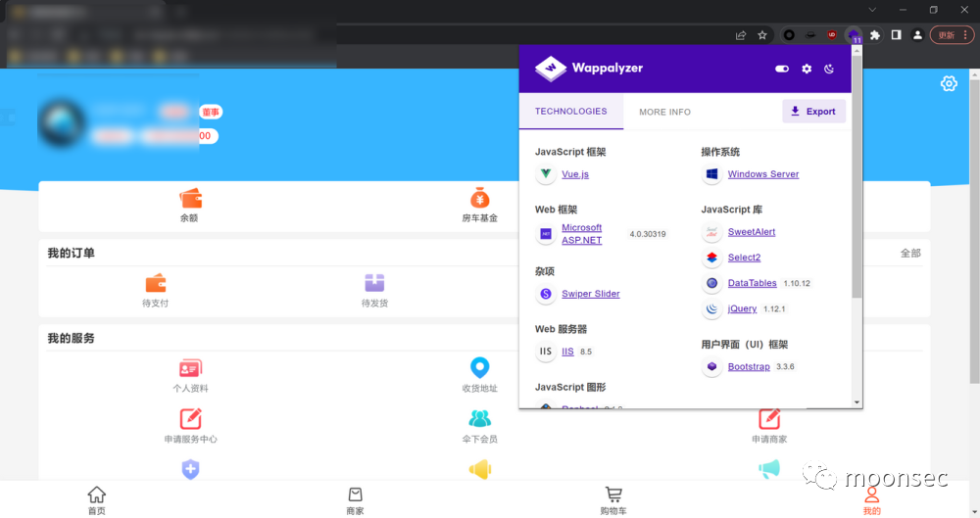980x518 pixels.
Task: Open 伞下会员 members list
Action: click(x=480, y=426)
